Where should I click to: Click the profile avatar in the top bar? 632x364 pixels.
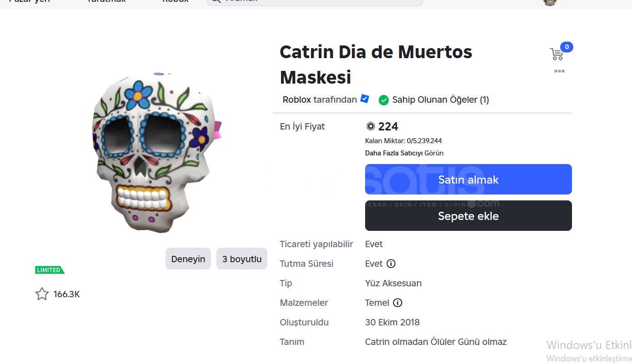[x=550, y=2]
